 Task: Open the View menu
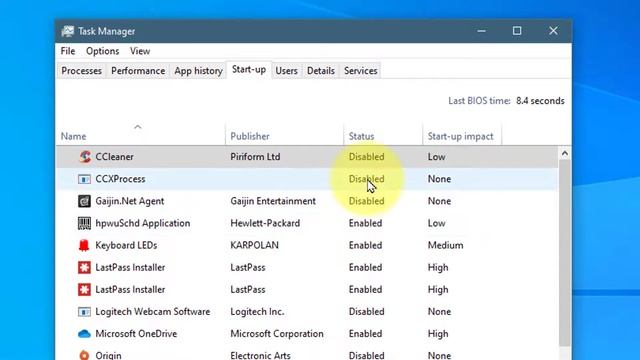[140, 51]
